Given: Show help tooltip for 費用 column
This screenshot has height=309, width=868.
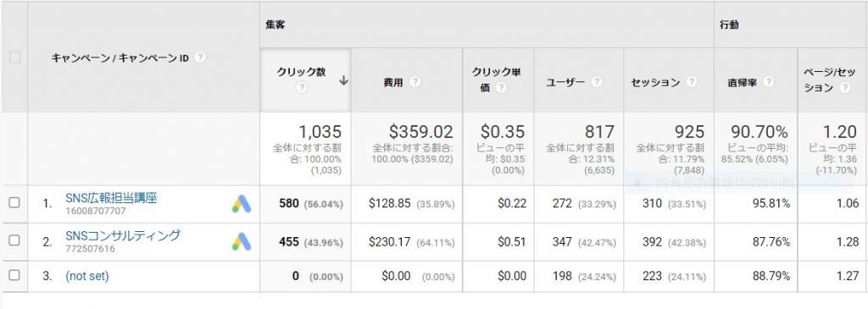Looking at the screenshot, I should point(415,82).
